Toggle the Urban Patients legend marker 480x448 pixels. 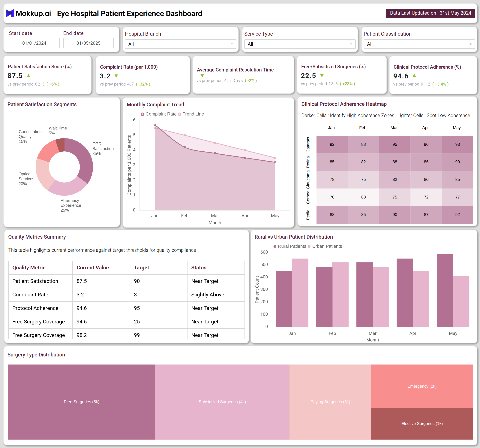point(309,246)
